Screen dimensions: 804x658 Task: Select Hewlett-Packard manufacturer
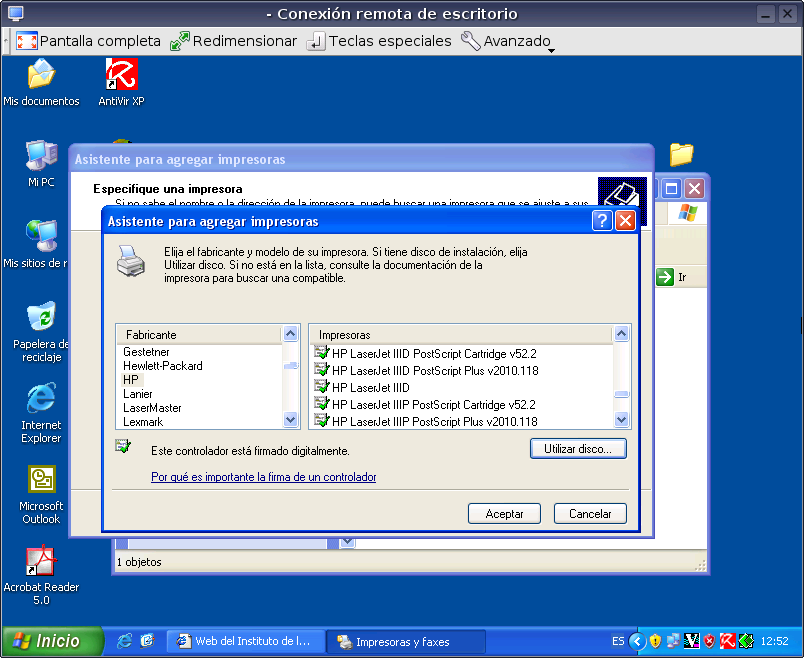tap(163, 366)
